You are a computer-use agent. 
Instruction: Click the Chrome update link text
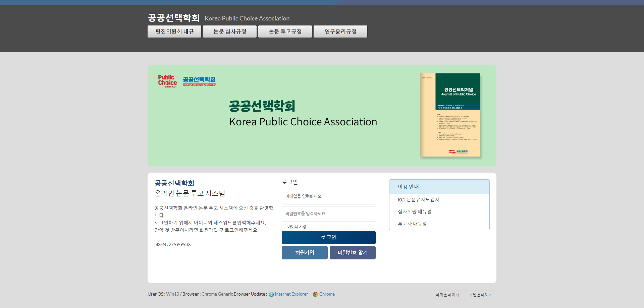point(327,294)
